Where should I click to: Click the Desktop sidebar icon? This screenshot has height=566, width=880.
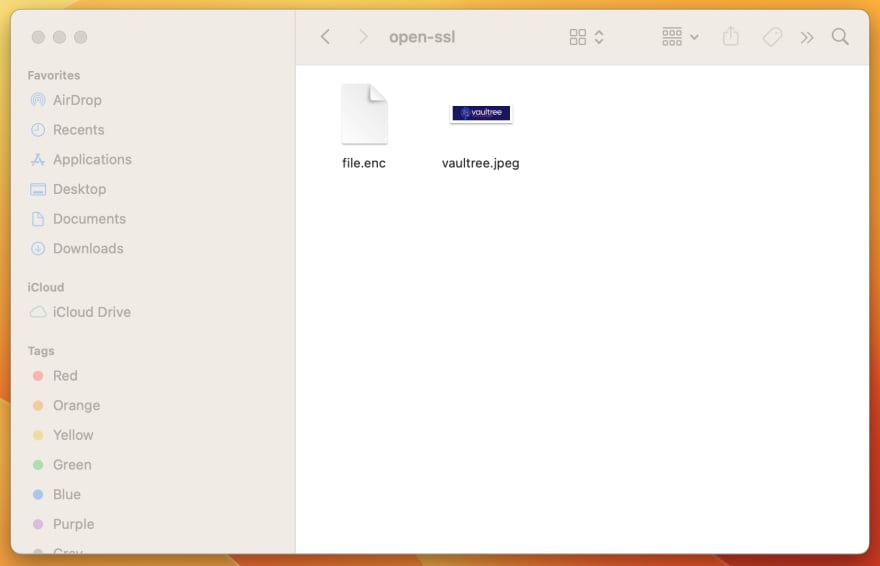[x=38, y=189]
